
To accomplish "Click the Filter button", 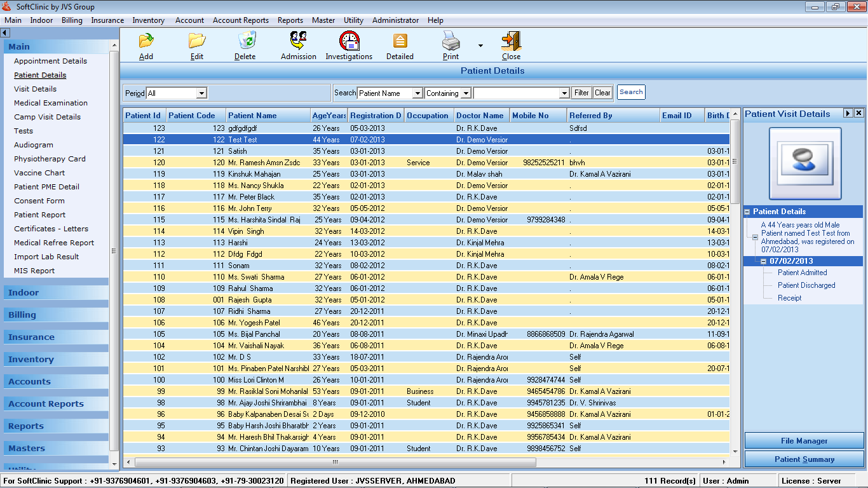I will [581, 92].
